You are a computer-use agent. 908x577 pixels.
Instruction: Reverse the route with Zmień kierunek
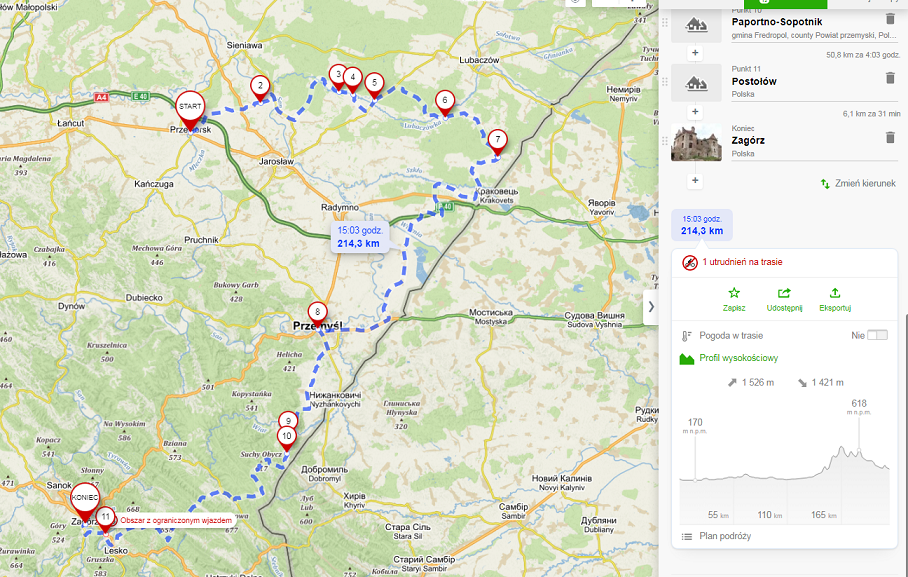point(858,183)
